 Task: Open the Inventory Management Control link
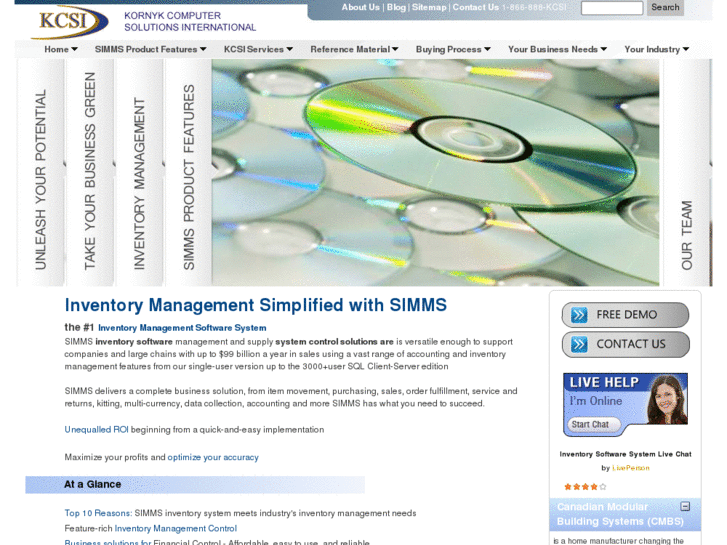176,528
